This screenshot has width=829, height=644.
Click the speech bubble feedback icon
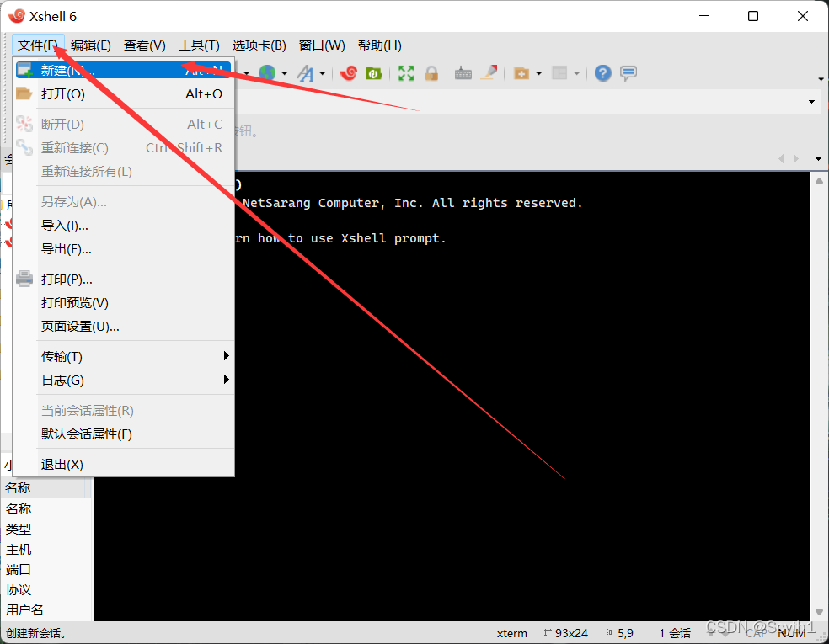(628, 73)
